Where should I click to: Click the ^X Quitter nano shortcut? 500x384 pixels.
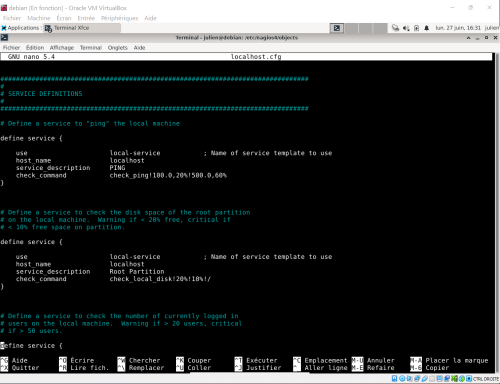[x=20, y=368]
